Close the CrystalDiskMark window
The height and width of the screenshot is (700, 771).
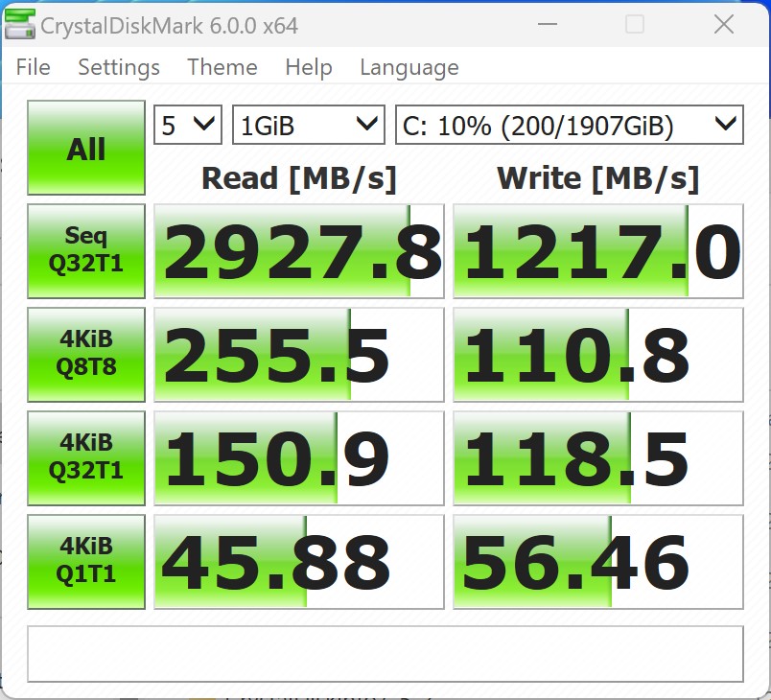[724, 24]
